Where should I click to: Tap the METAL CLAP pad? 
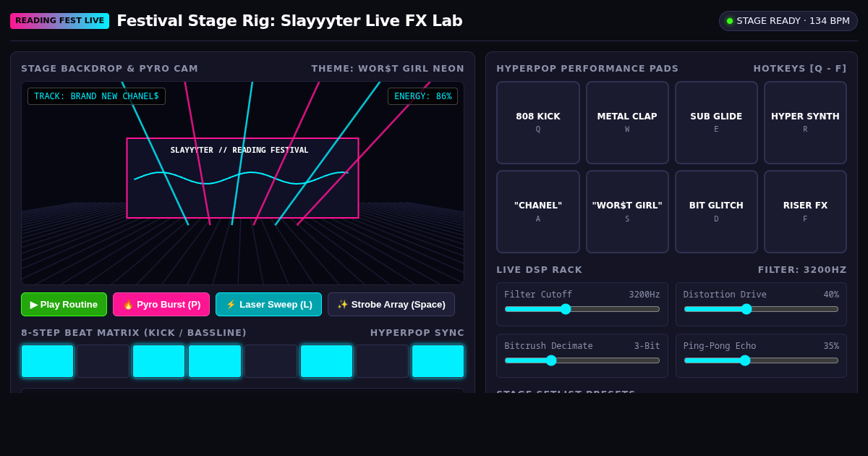627,122
